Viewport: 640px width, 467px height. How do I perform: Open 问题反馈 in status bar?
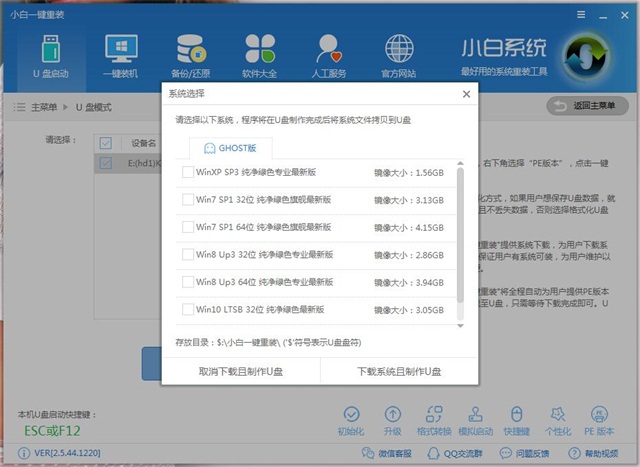[524, 453]
